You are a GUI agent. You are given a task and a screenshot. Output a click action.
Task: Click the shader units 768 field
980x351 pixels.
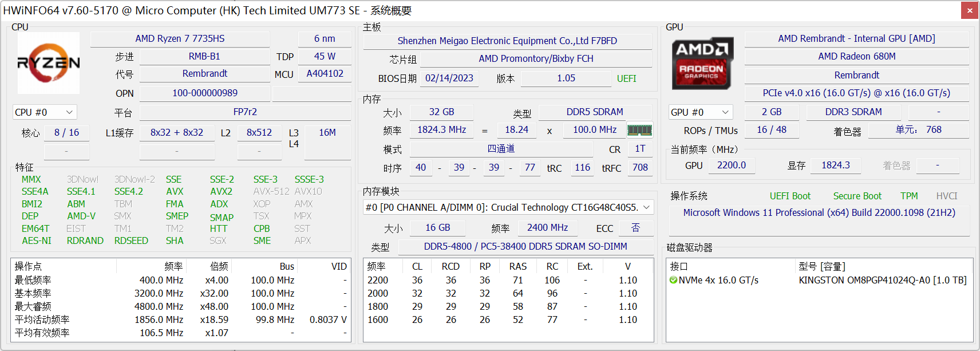coord(918,129)
